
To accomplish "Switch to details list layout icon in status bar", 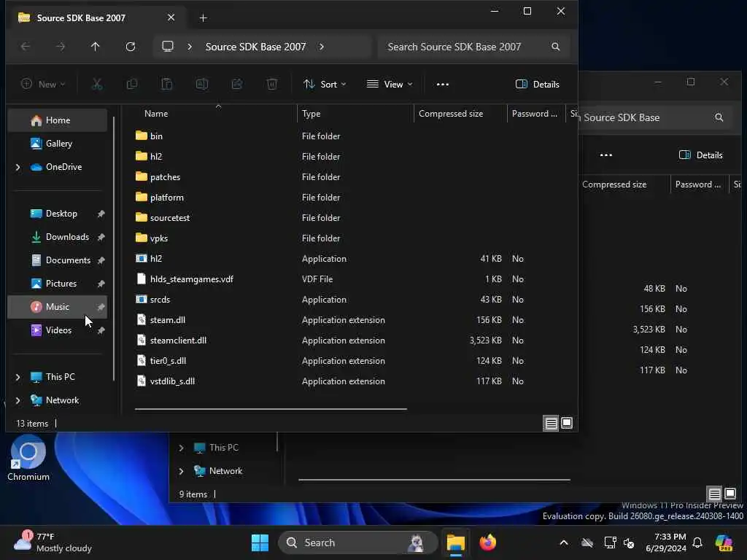I will click(x=551, y=424).
